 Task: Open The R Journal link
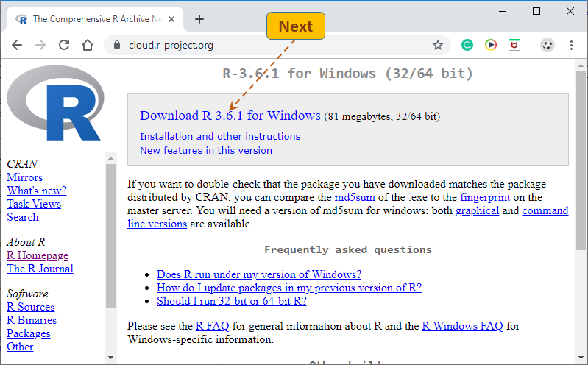(x=40, y=268)
